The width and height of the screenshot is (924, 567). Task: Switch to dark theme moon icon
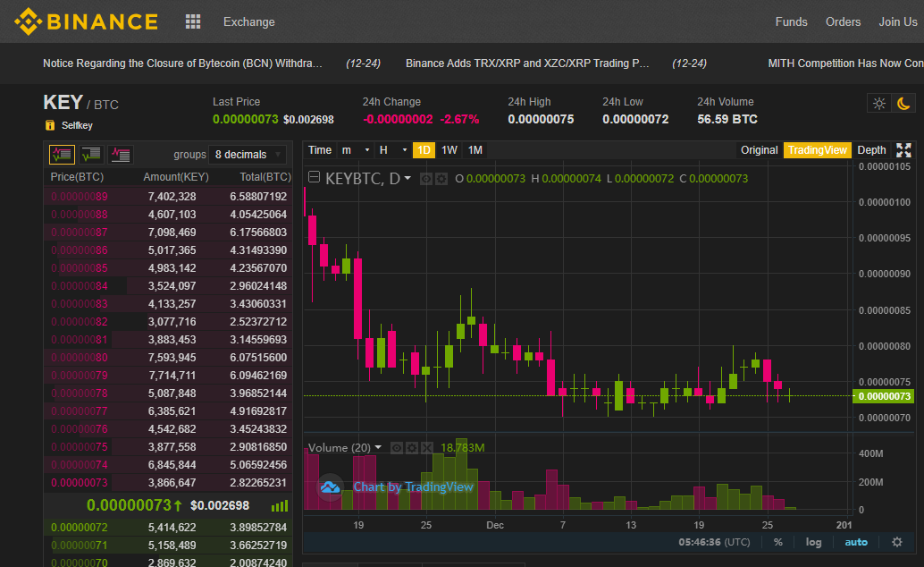[x=903, y=104]
